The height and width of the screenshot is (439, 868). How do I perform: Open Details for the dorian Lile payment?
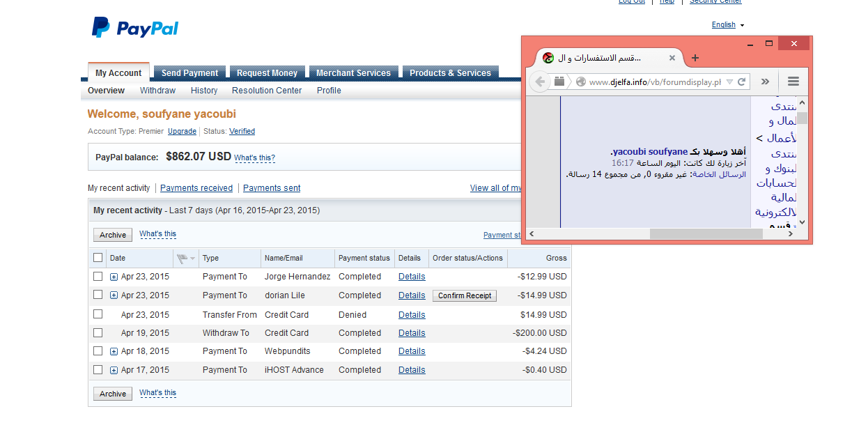pyautogui.click(x=412, y=295)
